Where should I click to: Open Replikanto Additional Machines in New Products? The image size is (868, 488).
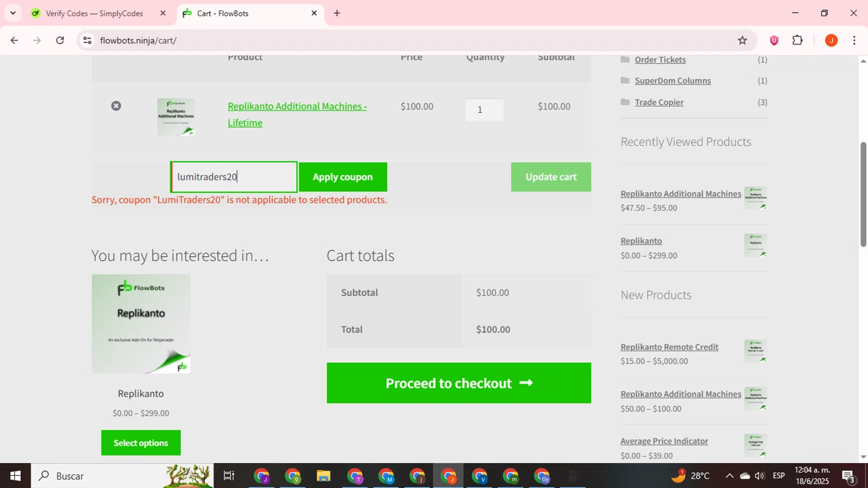(x=681, y=394)
